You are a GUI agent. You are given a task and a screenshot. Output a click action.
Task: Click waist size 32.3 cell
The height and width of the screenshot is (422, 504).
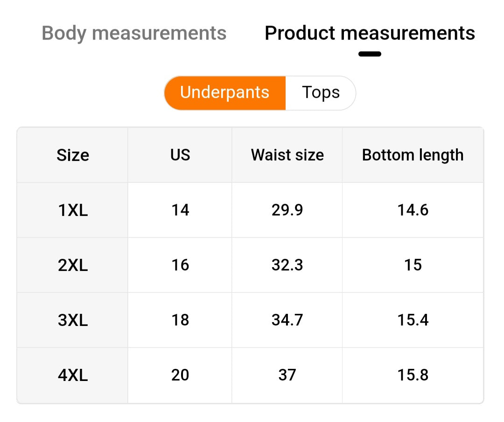point(287,265)
